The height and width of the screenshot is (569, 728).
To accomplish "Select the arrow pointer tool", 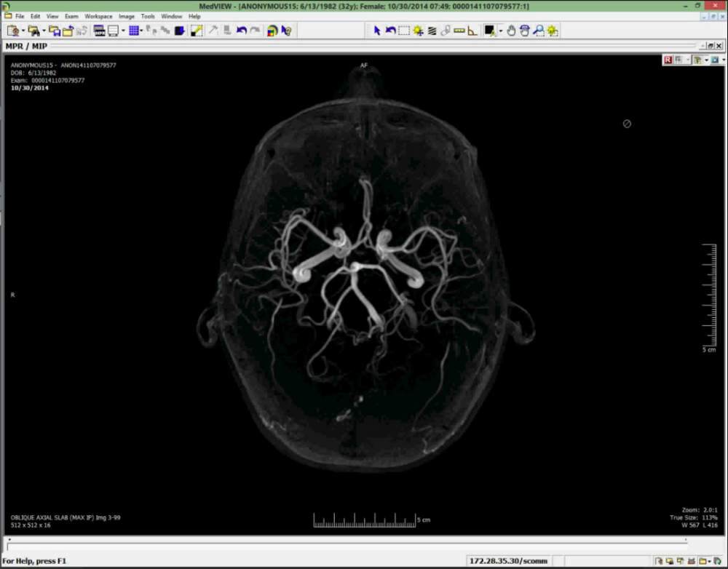I will click(x=377, y=31).
